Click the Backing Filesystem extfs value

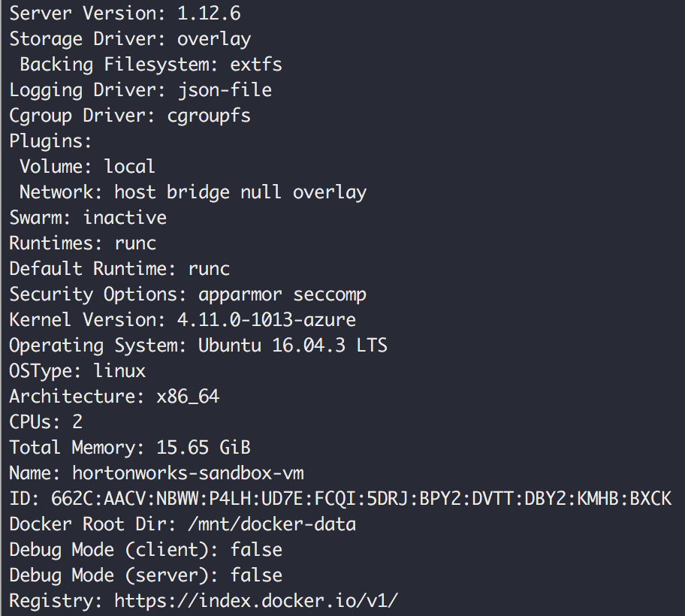tap(256, 65)
